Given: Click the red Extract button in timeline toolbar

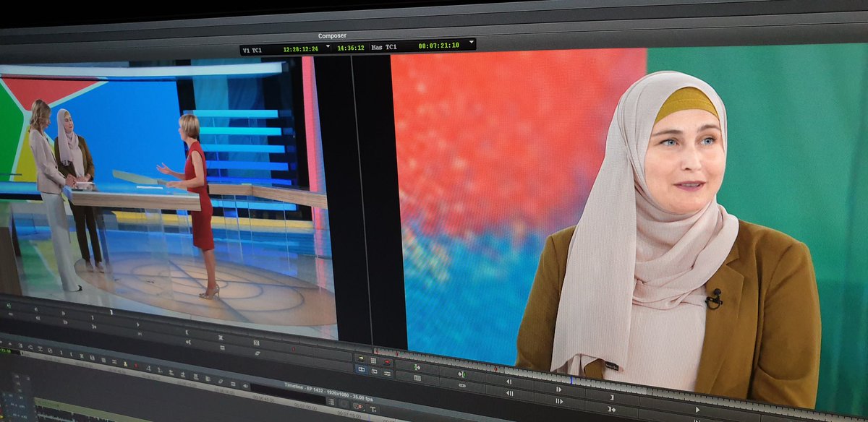Looking at the screenshot, I should pyautogui.click(x=136, y=366).
